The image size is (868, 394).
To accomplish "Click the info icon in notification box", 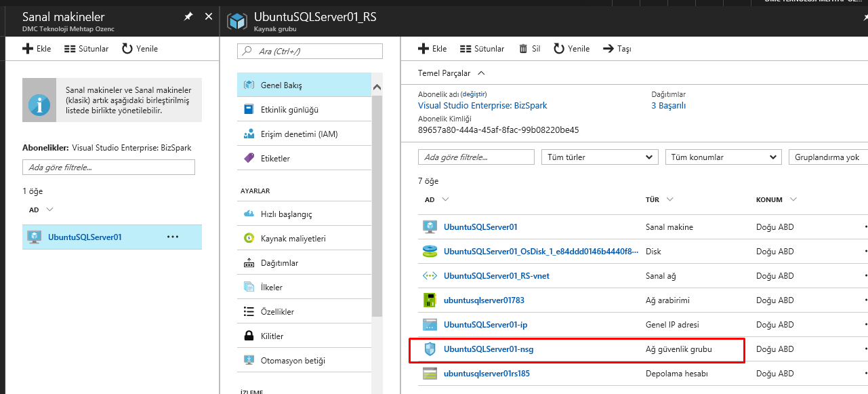I will click(x=39, y=105).
